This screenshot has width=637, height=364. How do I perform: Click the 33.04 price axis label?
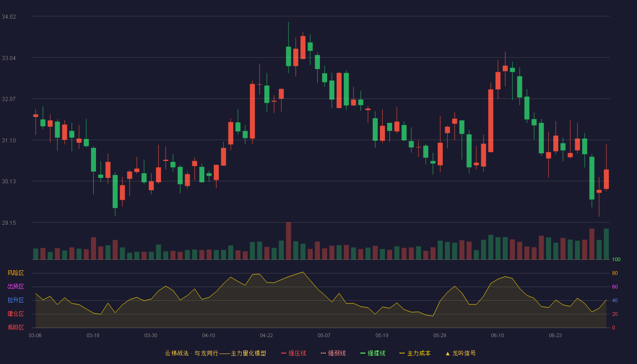(x=9, y=58)
